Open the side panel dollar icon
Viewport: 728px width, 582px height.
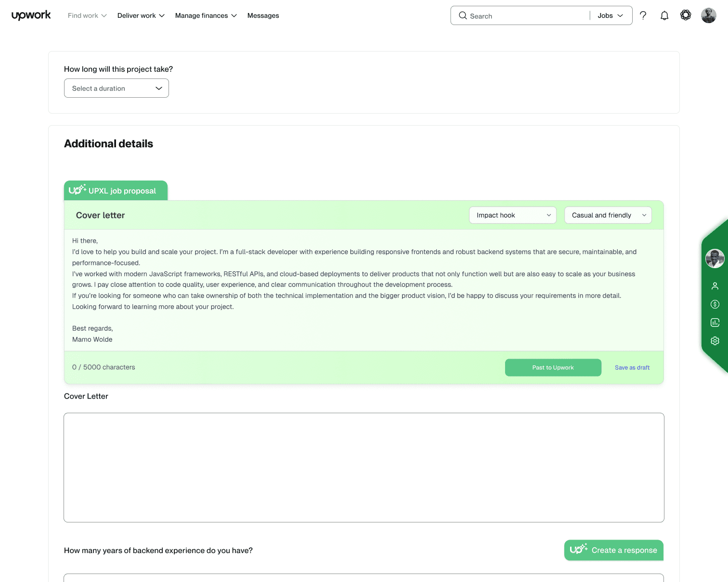(x=715, y=304)
